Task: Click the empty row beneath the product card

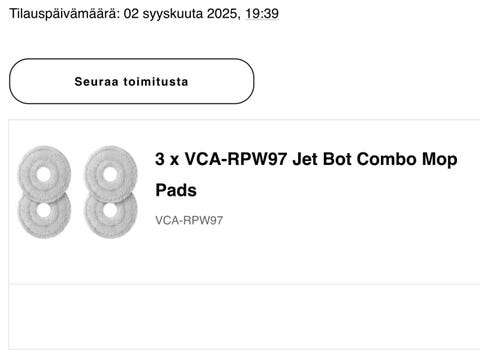Action: point(244,317)
